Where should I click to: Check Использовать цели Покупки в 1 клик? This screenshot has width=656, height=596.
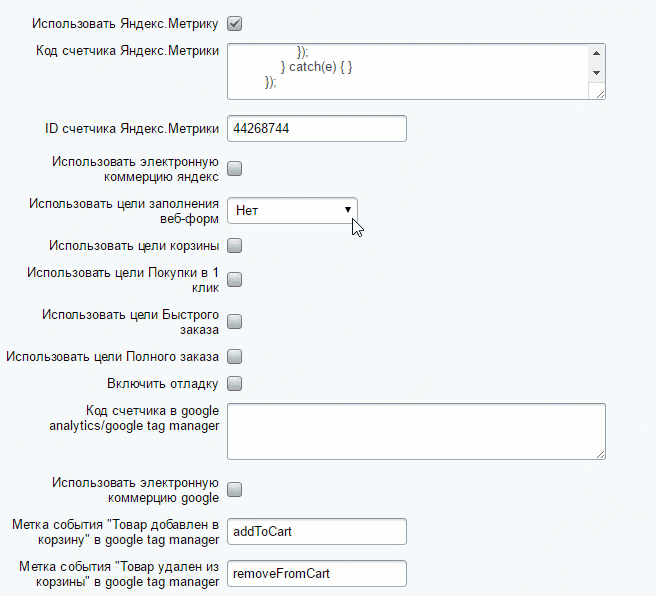[235, 279]
